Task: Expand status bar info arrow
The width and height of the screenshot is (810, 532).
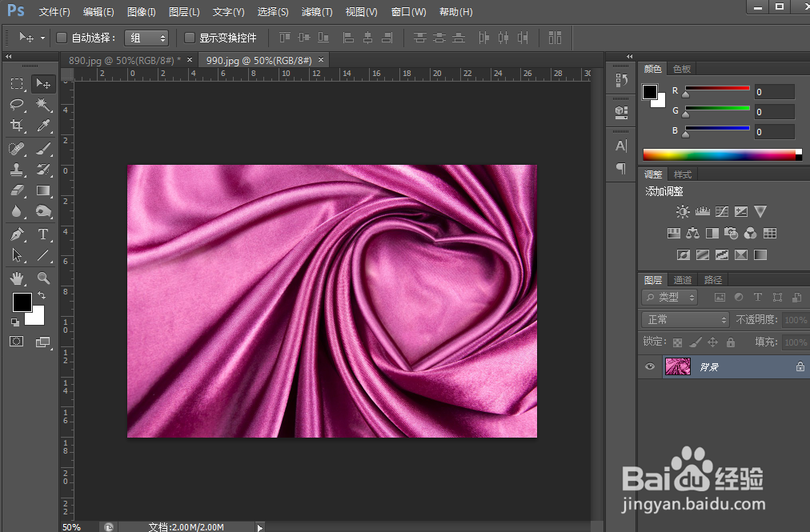Action: [260, 527]
